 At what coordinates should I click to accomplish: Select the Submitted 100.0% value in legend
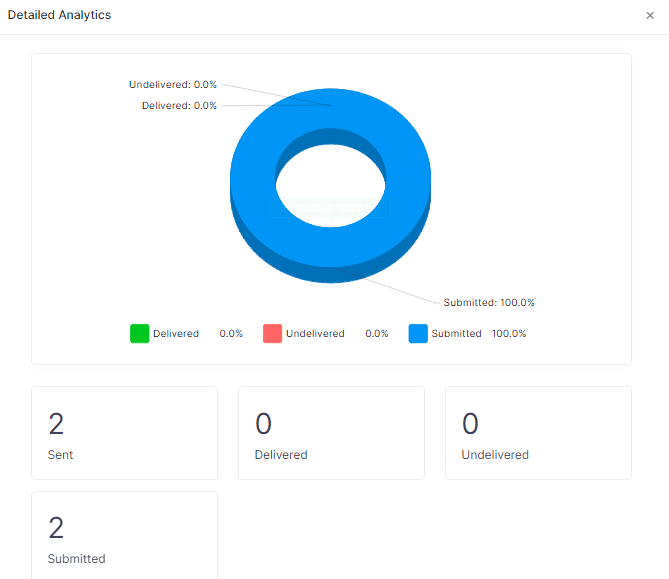point(509,334)
